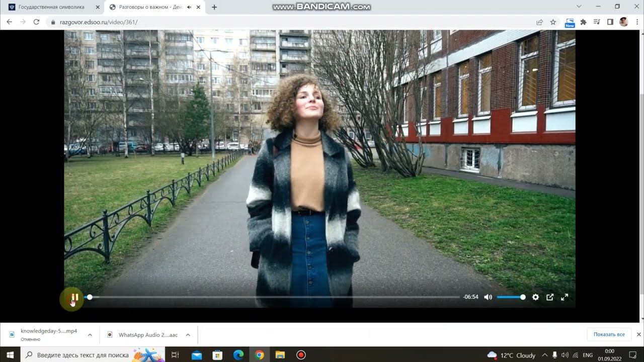Open the extension marked New
The height and width of the screenshot is (362, 644).
coord(570,22)
